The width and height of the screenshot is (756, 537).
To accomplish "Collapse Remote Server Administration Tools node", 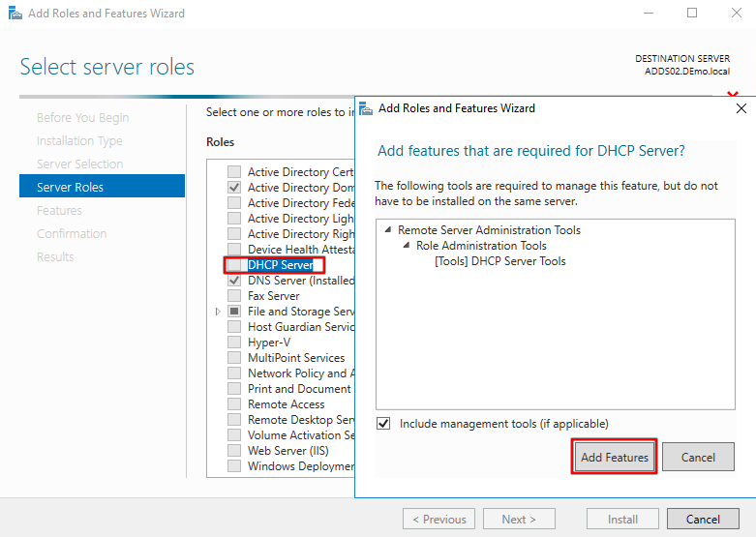I will click(x=387, y=230).
